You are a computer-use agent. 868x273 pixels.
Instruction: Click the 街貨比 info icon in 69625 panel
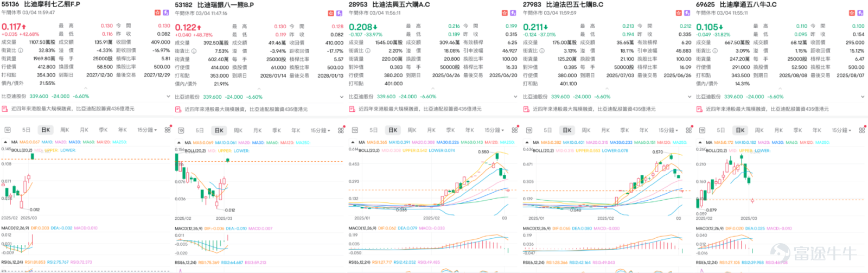(x=715, y=50)
